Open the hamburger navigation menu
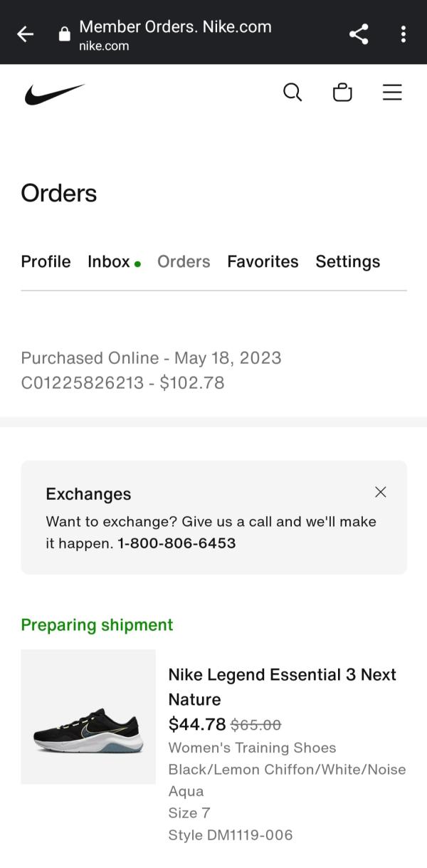The height and width of the screenshot is (868, 427). (392, 93)
